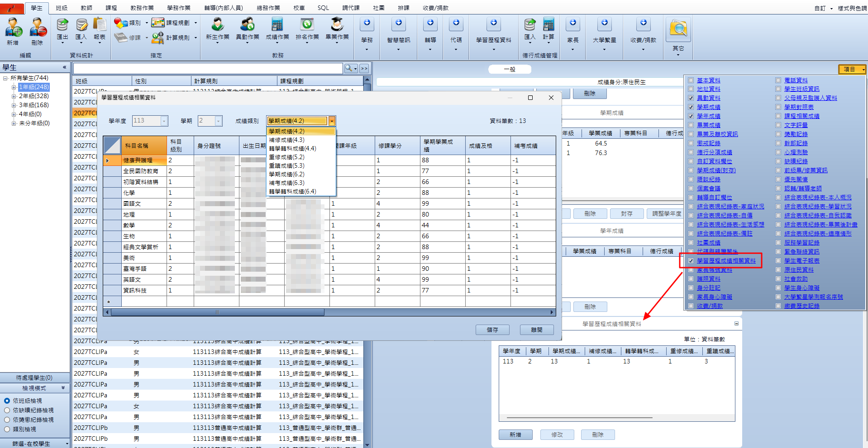Click the 收費/捐款 download icon in ribbon
Screen dimensions: 868x448
[644, 24]
